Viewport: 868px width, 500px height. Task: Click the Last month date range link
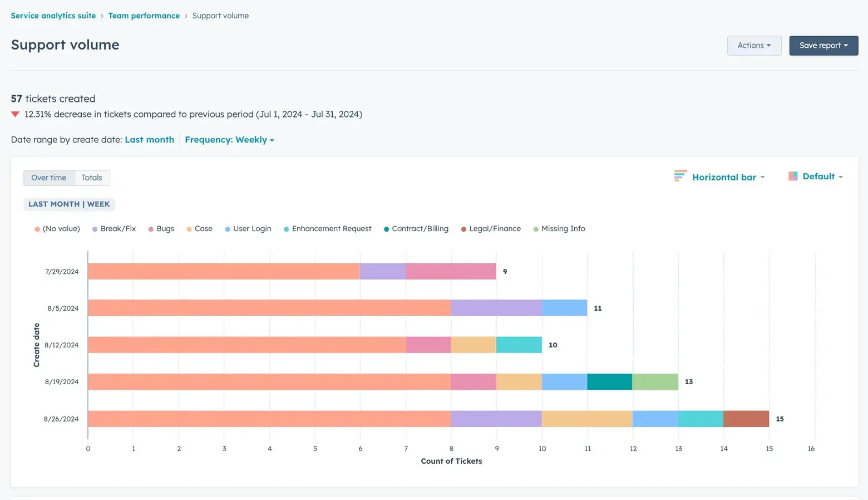coord(149,139)
